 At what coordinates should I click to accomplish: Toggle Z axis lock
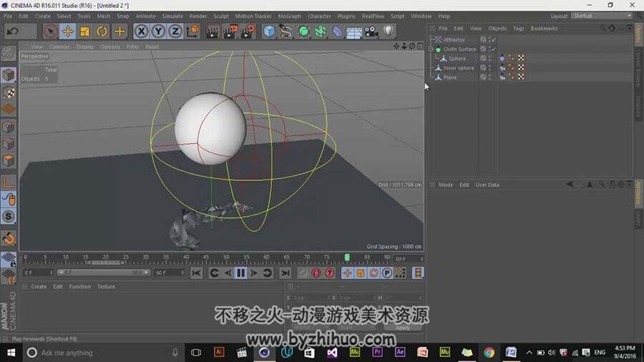[175, 31]
